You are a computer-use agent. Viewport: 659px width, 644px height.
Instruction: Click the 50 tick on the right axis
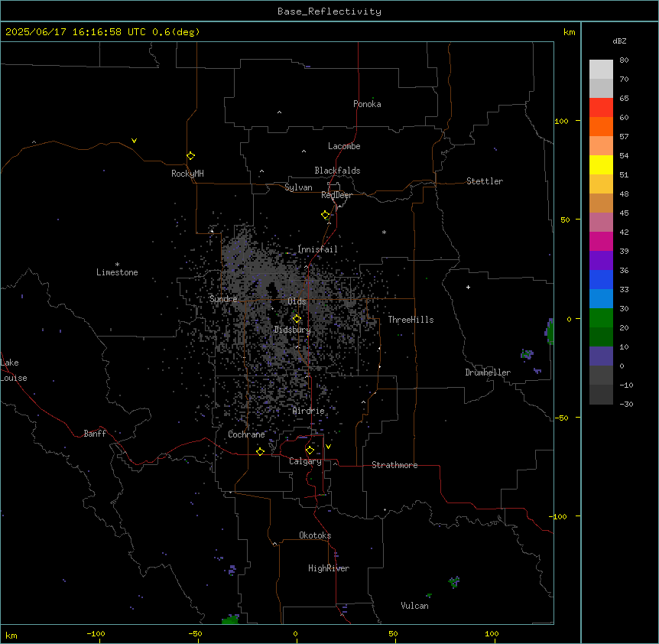pos(565,220)
